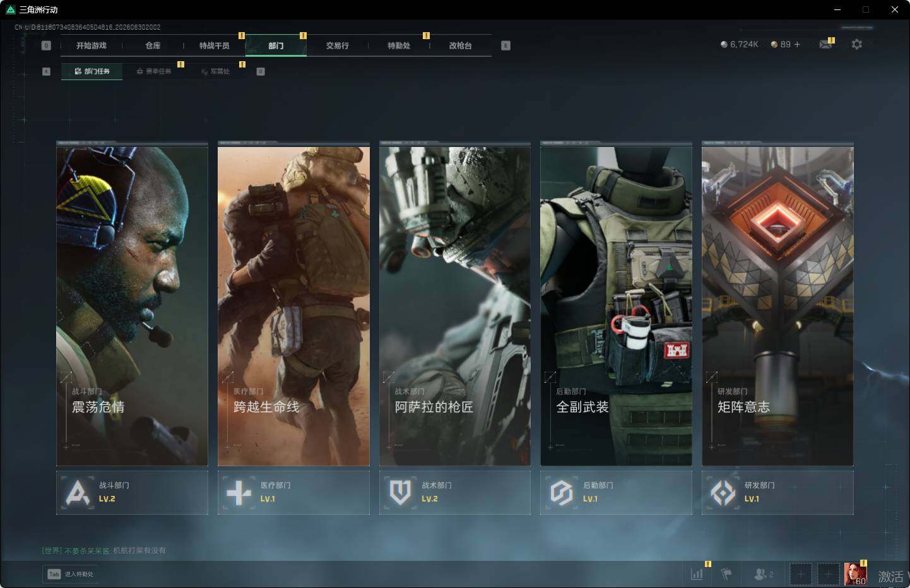Open 战术部门 LV.2 level button
This screenshot has width=910, height=588.
coord(455,492)
